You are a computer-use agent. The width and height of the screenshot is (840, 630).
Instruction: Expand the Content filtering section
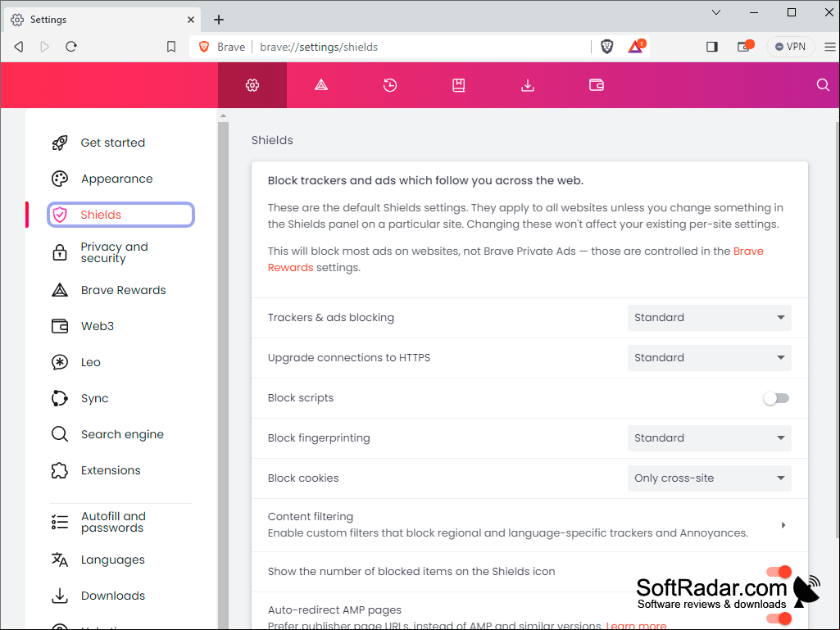pyautogui.click(x=529, y=525)
